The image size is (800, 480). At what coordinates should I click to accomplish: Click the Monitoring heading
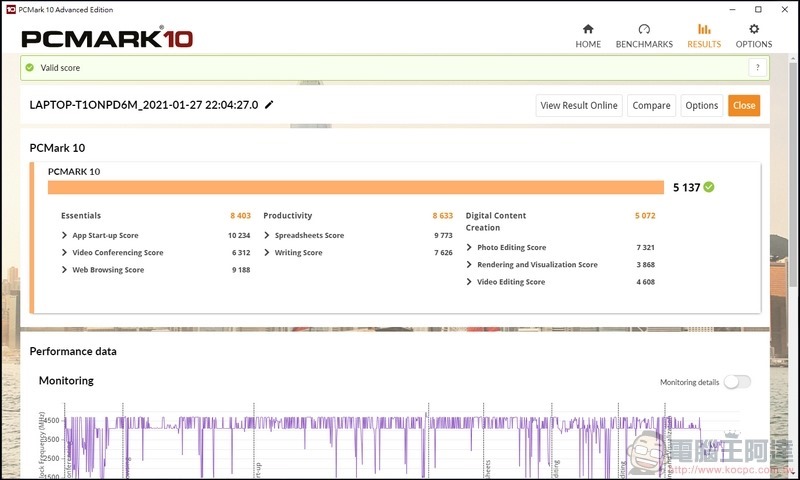(x=66, y=381)
